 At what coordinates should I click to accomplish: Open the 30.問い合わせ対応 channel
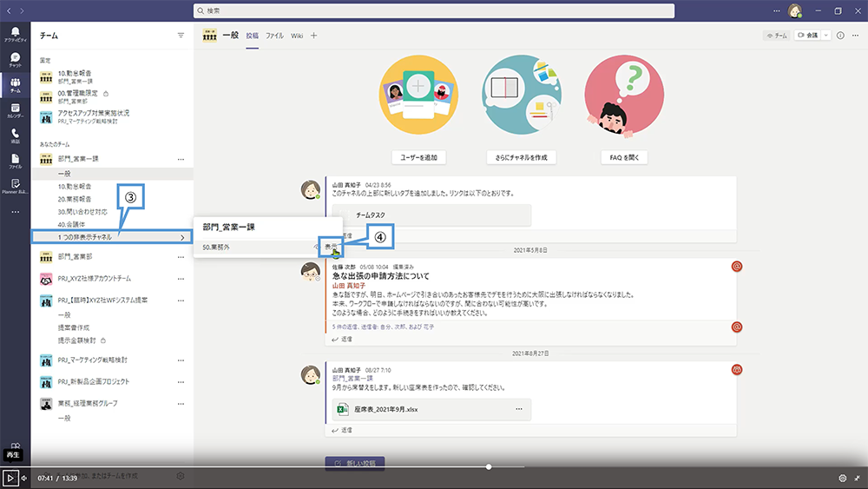82,212
